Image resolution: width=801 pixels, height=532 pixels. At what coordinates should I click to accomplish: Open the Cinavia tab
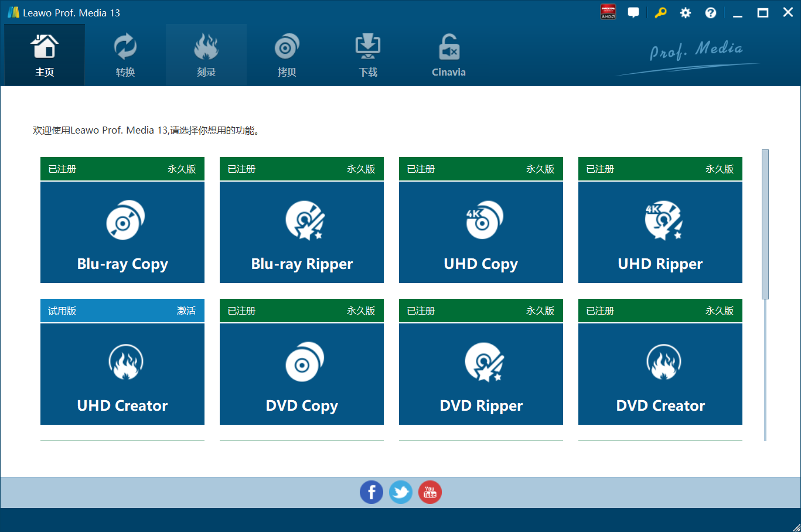[x=449, y=55]
